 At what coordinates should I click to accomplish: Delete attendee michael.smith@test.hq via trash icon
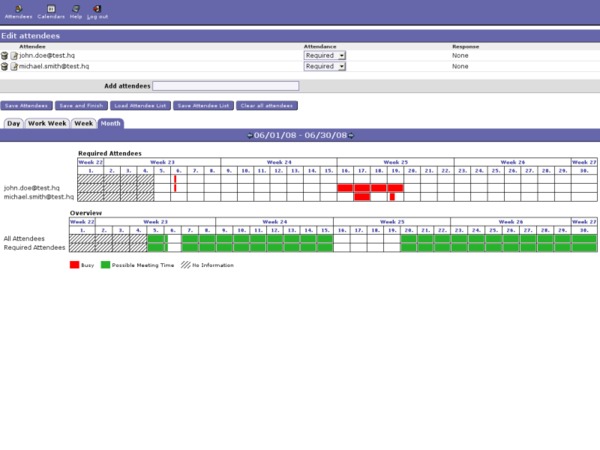(x=5, y=66)
